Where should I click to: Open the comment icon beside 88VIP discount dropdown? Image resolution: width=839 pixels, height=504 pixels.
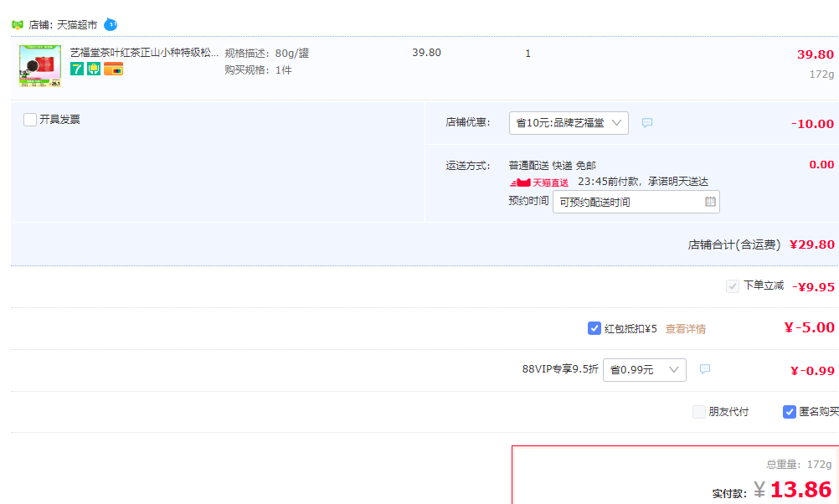[705, 369]
